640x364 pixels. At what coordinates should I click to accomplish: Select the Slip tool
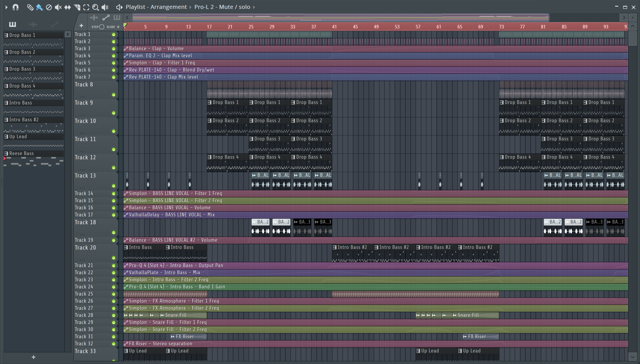pyautogui.click(x=68, y=7)
